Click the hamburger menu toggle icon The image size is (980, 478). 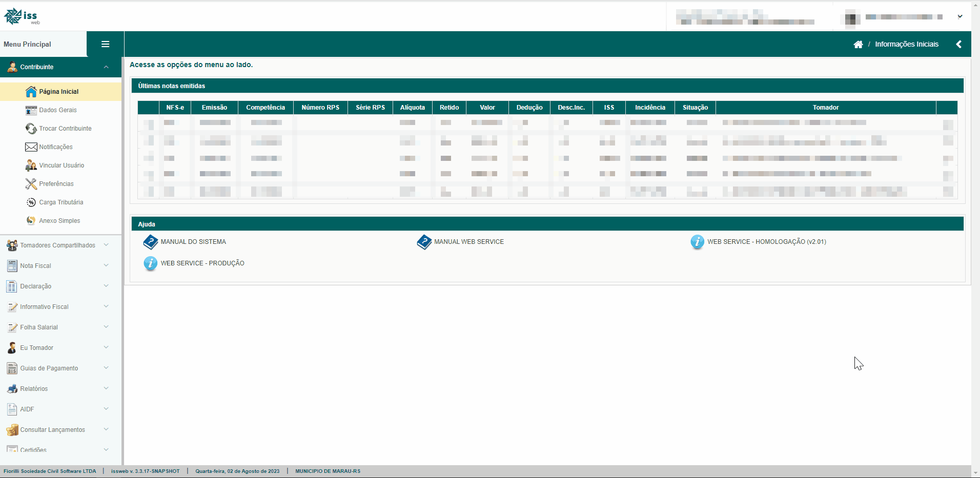105,44
